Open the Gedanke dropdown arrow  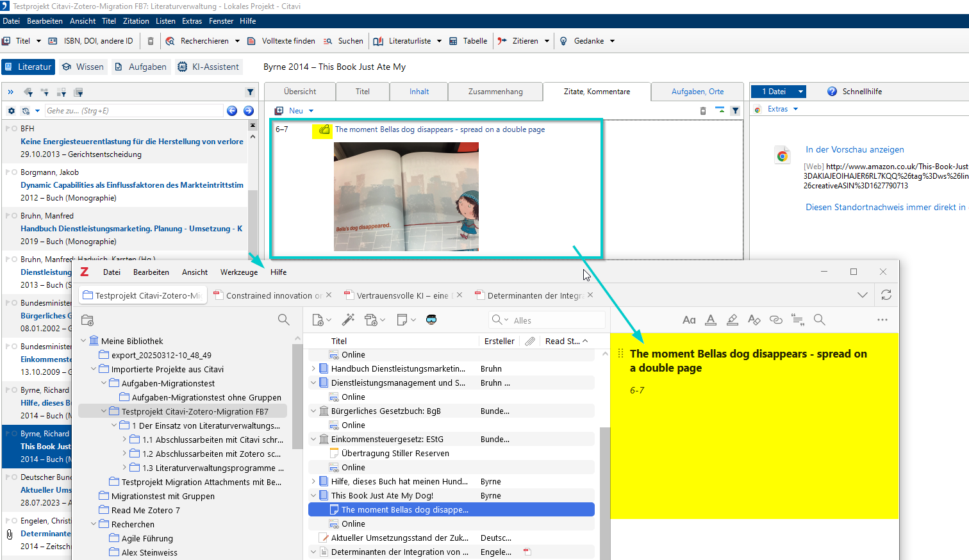point(612,41)
